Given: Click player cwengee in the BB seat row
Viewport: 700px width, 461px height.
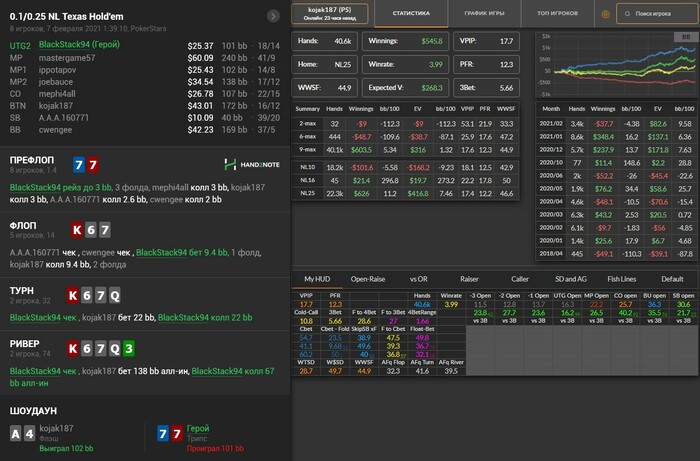Looking at the screenshot, I should pyautogui.click(x=56, y=130).
